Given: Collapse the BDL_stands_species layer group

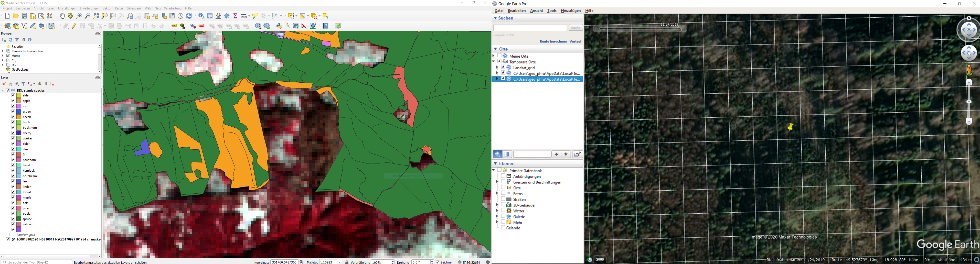Looking at the screenshot, I should coord(3,91).
